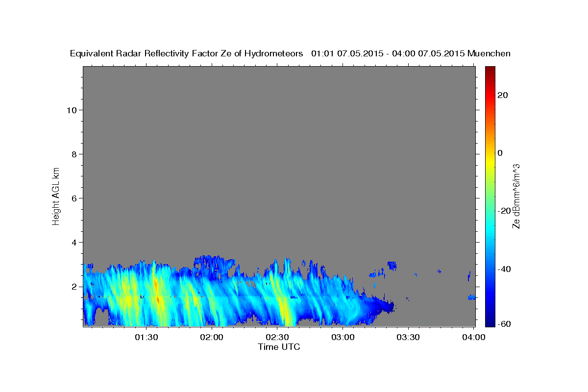The height and width of the screenshot is (392, 588).
Task: Click the '03:30' time tick label
Action: coord(408,337)
